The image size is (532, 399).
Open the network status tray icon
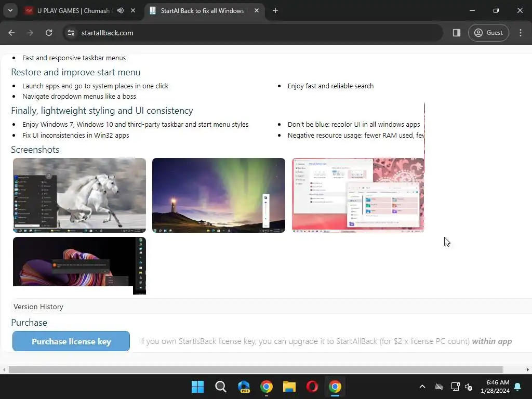(455, 387)
